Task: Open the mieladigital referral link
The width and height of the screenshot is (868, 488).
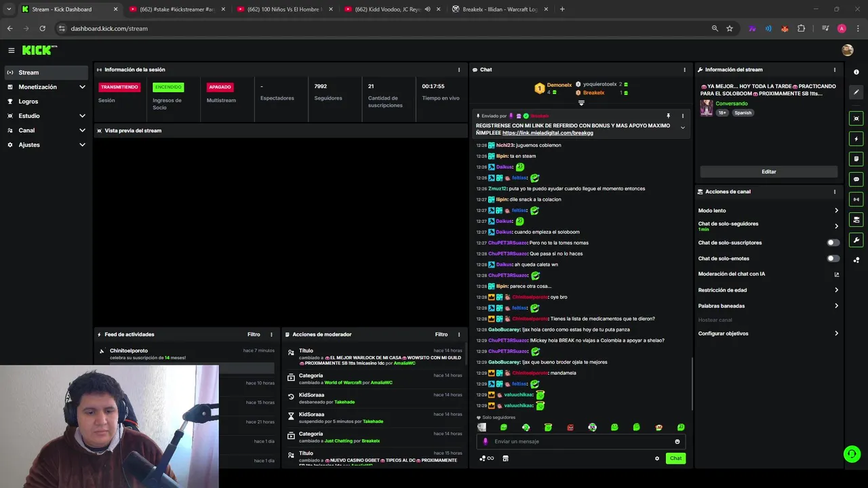Action: (548, 133)
